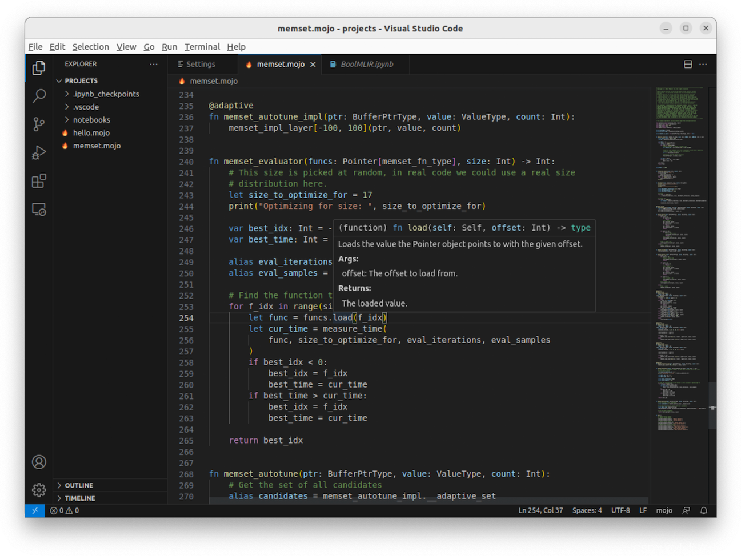Open the View menu
Image resolution: width=741 pixels, height=560 pixels.
126,47
